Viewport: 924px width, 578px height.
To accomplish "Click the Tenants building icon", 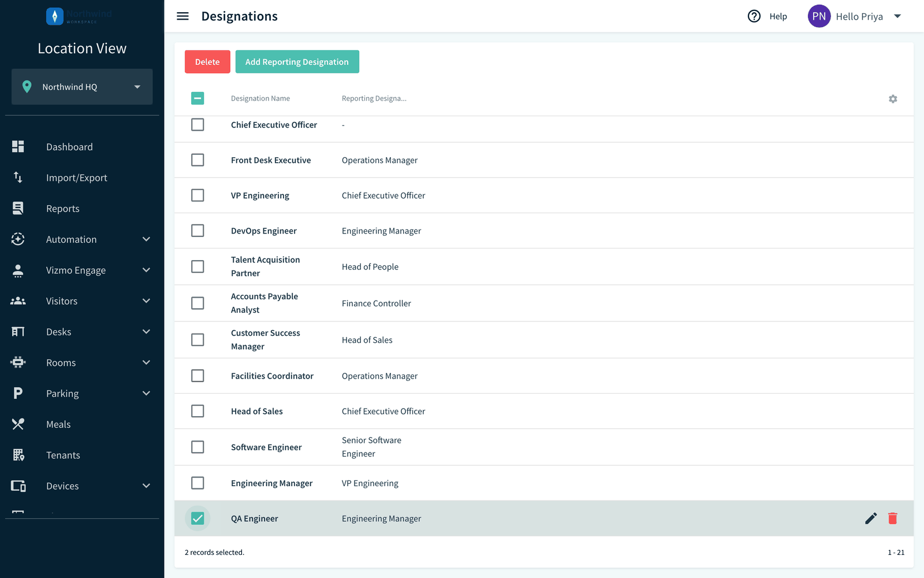I will [x=18, y=455].
